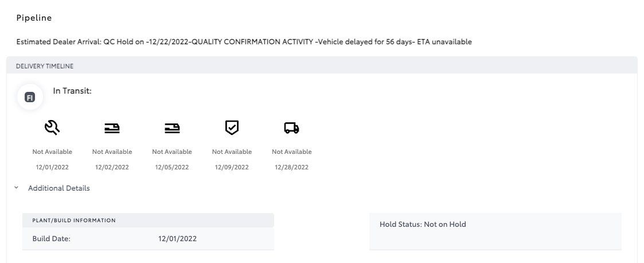The image size is (644, 263).
Task: Click the shield checkmark quality icon
Action: 232,127
